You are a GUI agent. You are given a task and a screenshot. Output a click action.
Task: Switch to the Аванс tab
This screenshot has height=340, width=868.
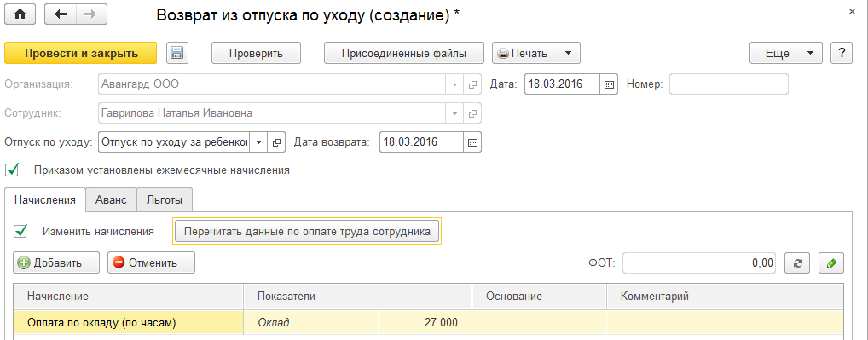pyautogui.click(x=111, y=199)
